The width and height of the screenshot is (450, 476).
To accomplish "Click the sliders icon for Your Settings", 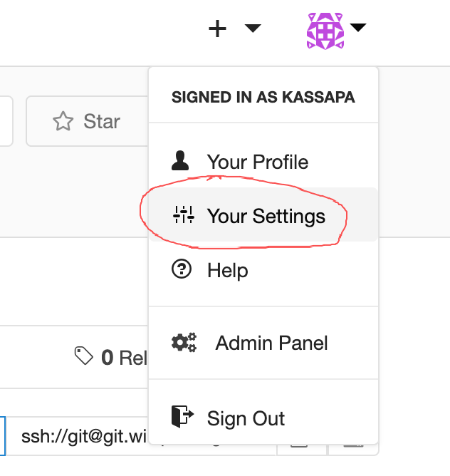I will click(x=183, y=215).
